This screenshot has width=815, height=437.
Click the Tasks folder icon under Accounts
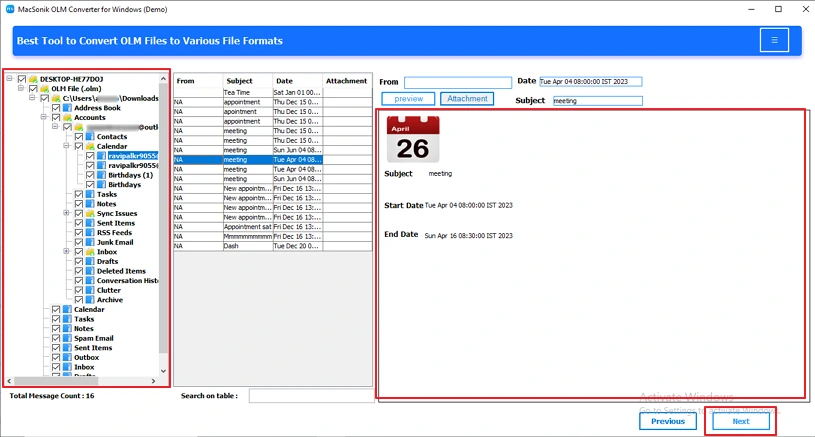click(x=90, y=194)
